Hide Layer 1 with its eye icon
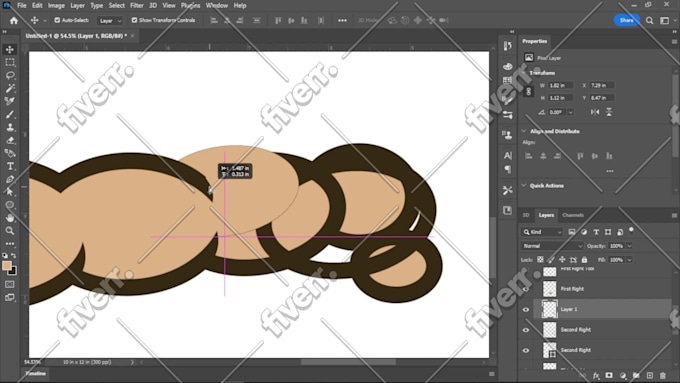 526,309
